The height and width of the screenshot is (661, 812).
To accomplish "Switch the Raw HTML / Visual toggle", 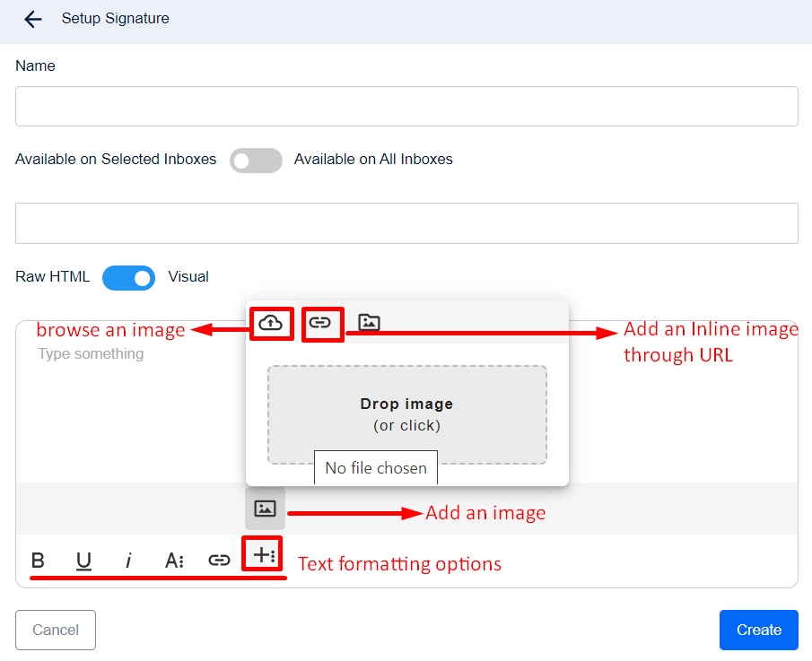I will click(x=129, y=278).
